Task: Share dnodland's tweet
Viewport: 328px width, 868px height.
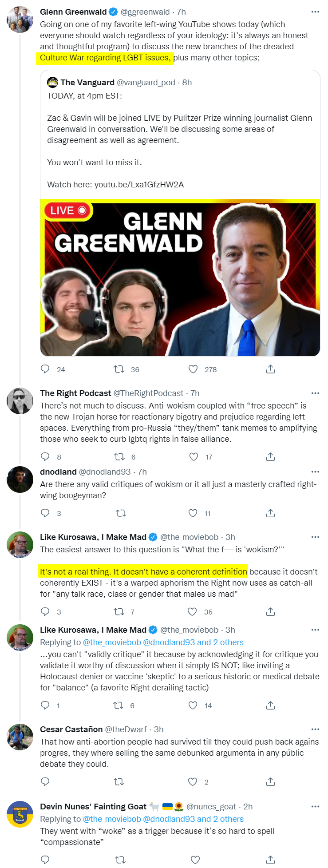Action: point(270,513)
